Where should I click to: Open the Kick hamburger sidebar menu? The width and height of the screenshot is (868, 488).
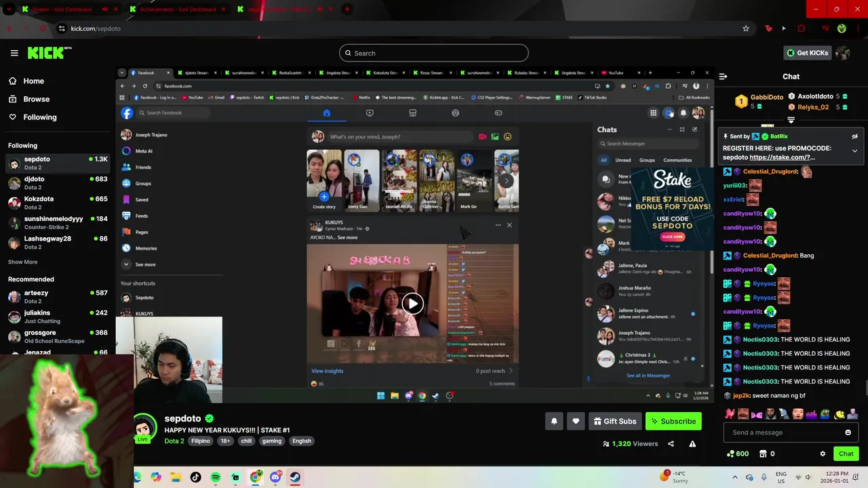14,53
